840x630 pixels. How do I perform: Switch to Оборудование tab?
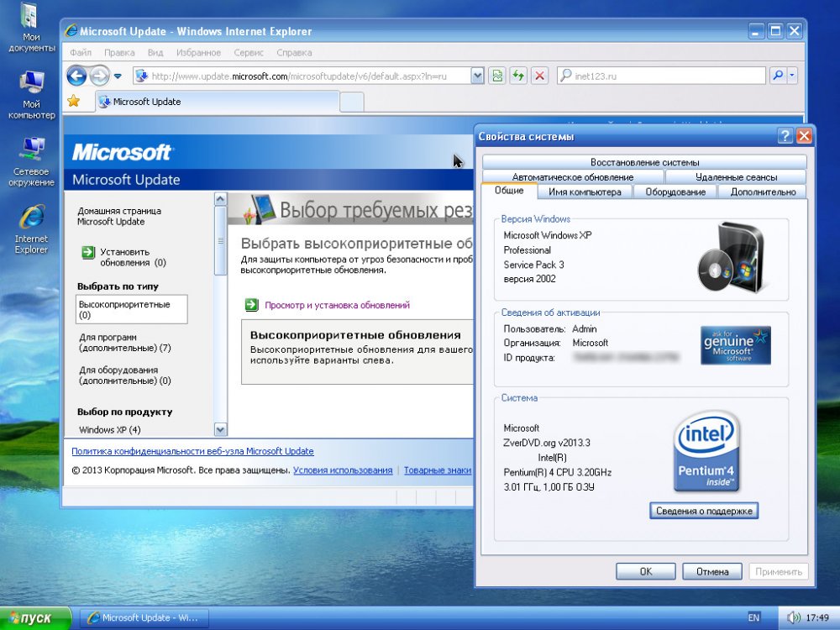pos(675,192)
